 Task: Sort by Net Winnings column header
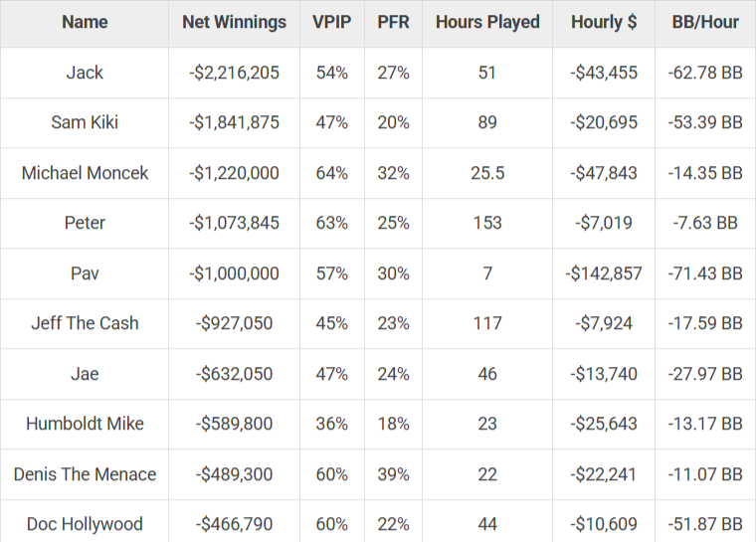point(234,22)
